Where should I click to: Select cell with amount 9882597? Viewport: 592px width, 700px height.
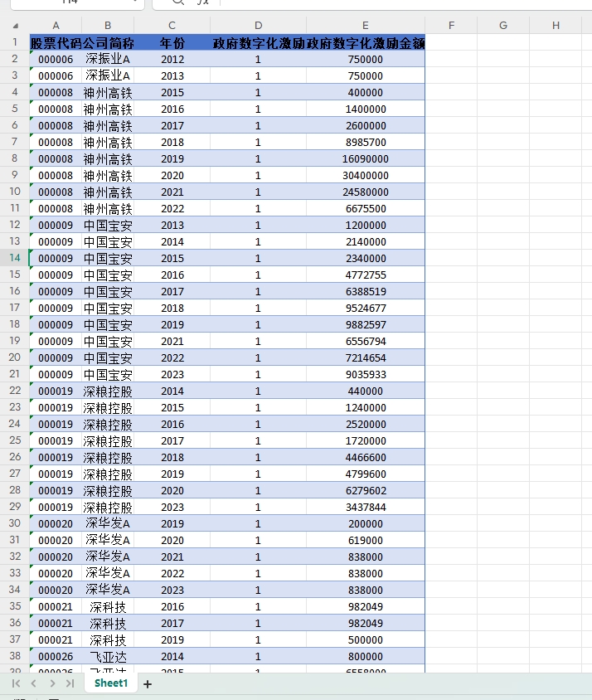click(x=365, y=324)
